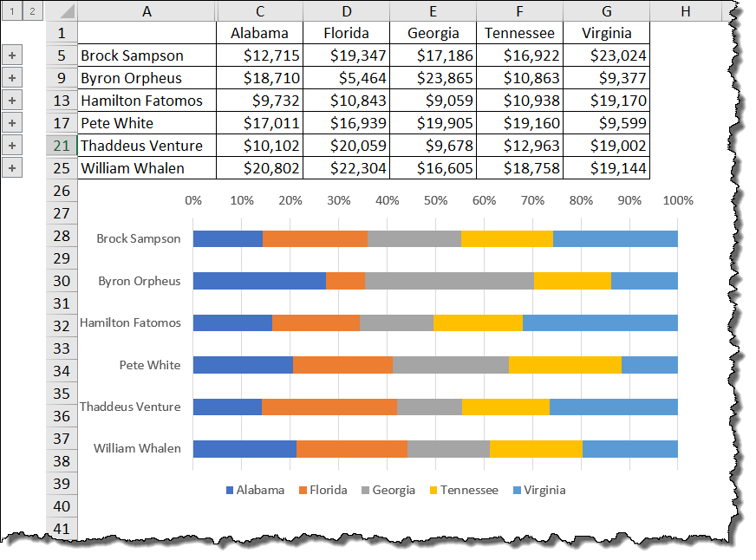756x560 pixels.
Task: Expand the William Whalen outline group
Action: pyautogui.click(x=12, y=168)
